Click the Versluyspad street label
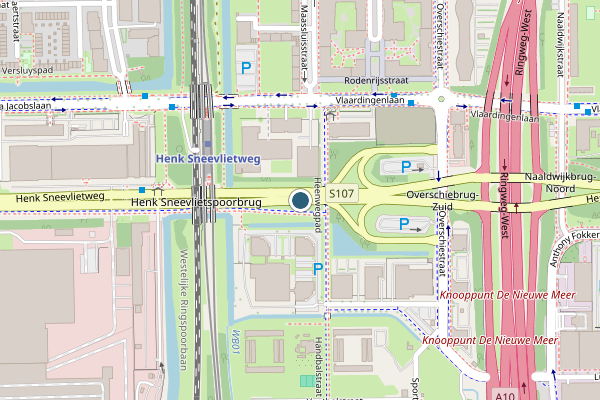The image size is (600, 400). (27, 70)
